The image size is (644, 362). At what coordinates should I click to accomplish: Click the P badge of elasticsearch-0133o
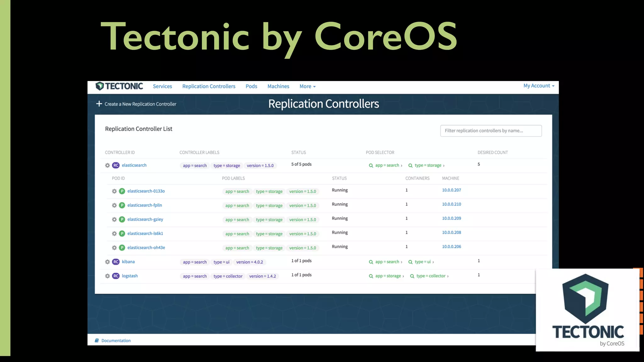tap(122, 191)
